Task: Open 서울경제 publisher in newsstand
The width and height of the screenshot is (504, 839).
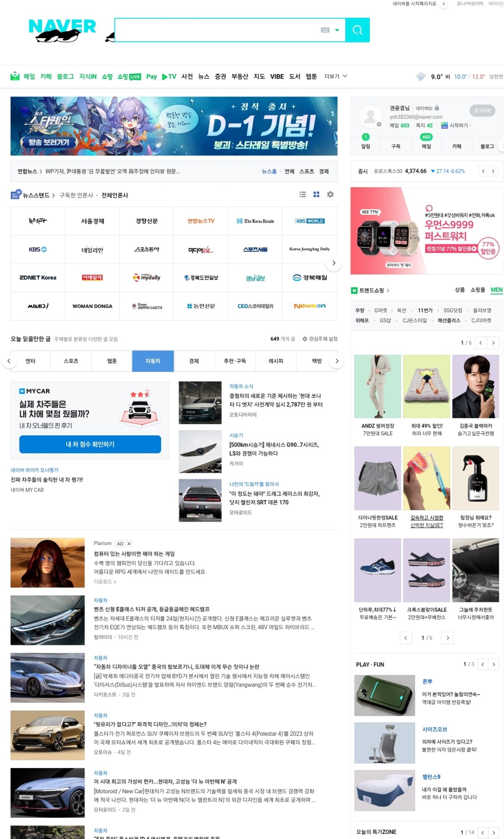Action: [92, 221]
